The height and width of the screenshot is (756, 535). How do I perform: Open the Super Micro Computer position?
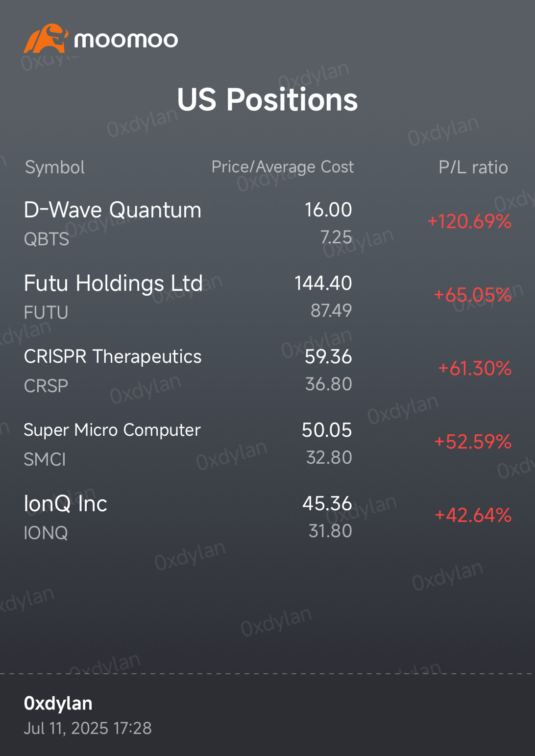(267, 444)
